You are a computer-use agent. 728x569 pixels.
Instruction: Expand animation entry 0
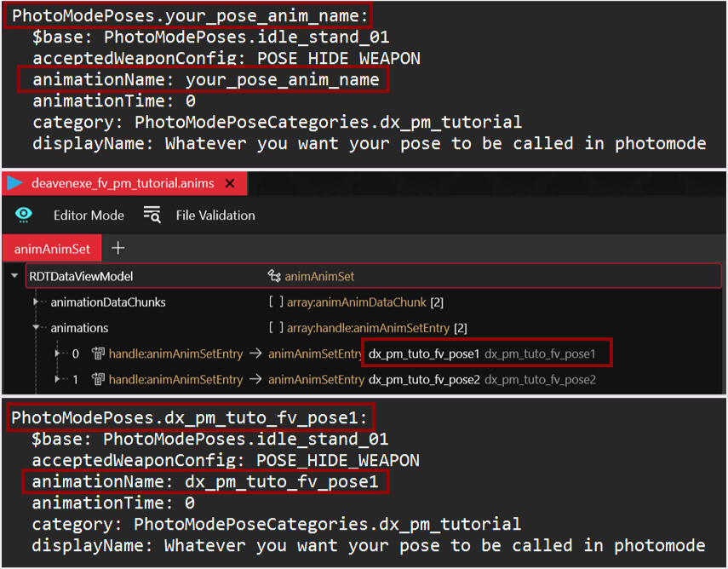point(58,353)
